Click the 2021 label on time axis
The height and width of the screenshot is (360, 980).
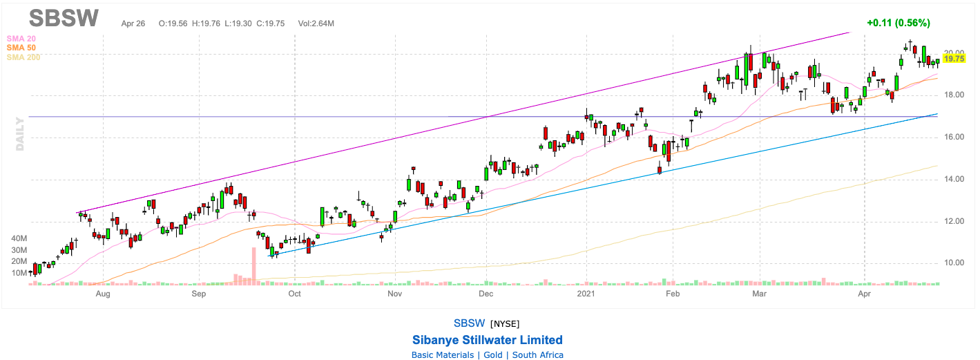587,294
